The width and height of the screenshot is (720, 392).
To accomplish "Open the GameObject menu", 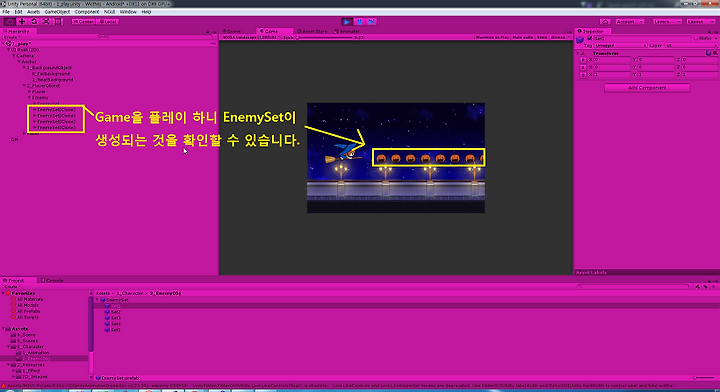I will [57, 12].
